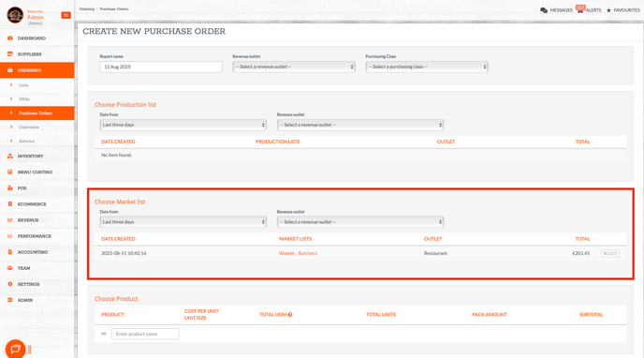
Task: Go to Inventory in sidebar menu
Action: tap(30, 157)
